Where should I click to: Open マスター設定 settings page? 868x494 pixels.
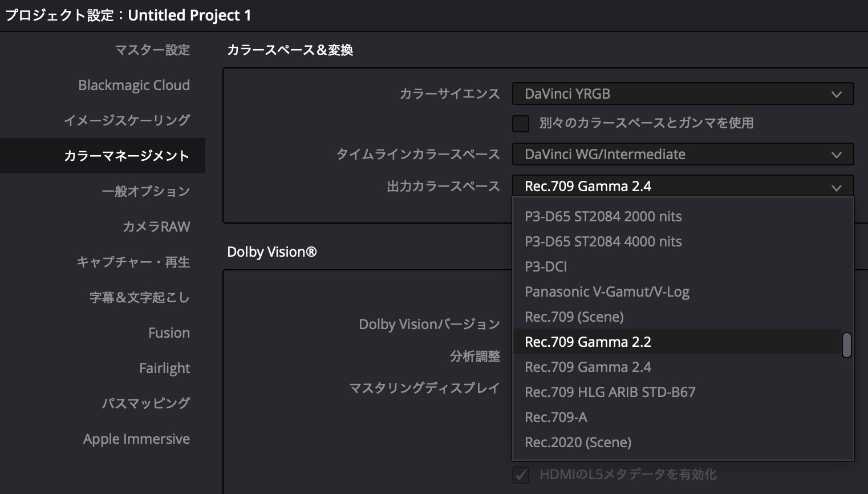tap(152, 50)
